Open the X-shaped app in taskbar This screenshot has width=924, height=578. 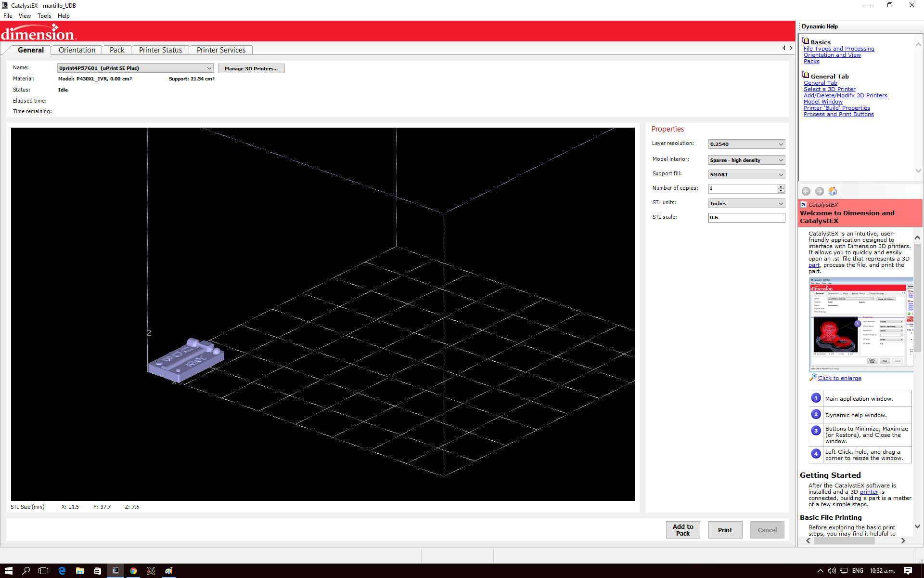[151, 571]
